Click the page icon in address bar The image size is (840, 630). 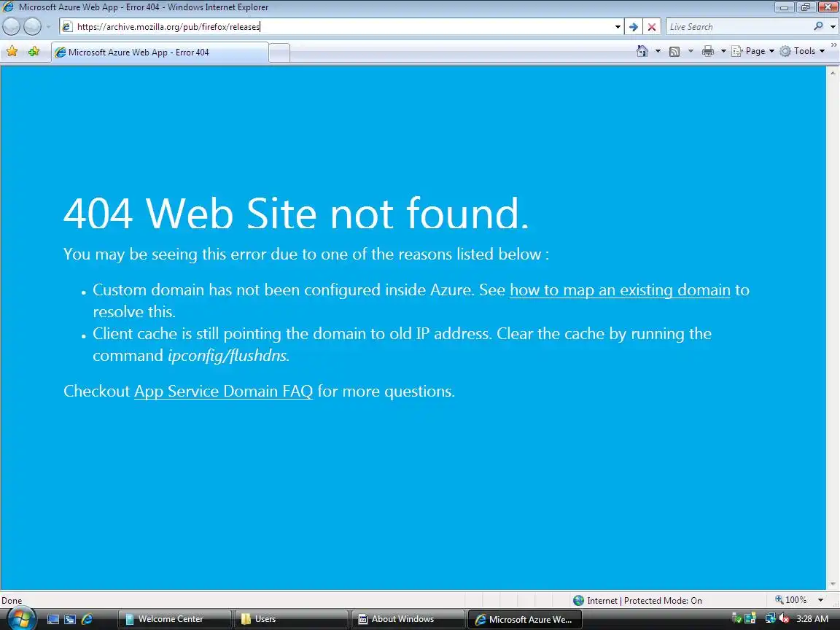(67, 27)
